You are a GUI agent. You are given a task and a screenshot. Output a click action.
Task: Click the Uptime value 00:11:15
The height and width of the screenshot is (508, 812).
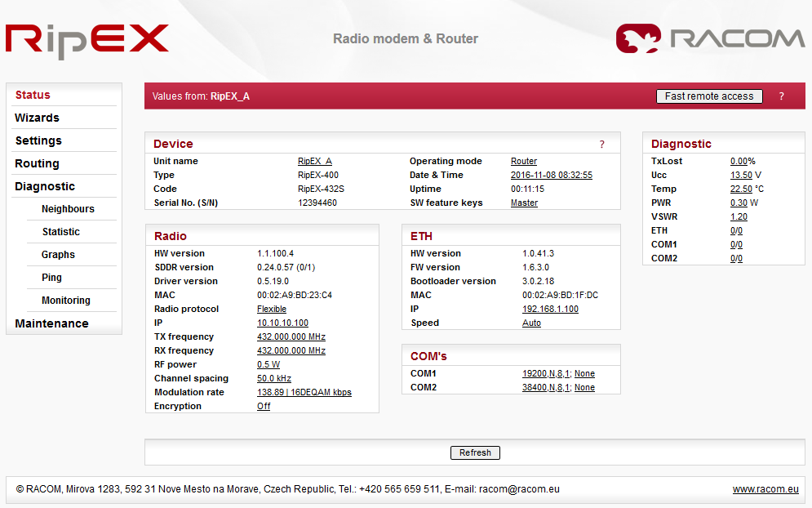[528, 189]
